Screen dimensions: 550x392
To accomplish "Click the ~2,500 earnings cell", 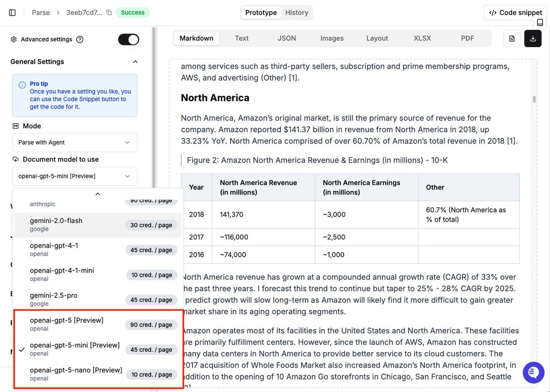I will pos(367,237).
